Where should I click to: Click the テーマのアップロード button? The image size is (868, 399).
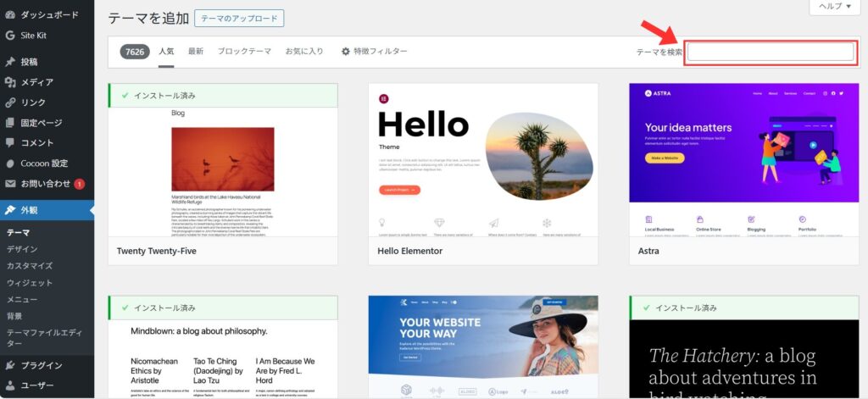(239, 19)
